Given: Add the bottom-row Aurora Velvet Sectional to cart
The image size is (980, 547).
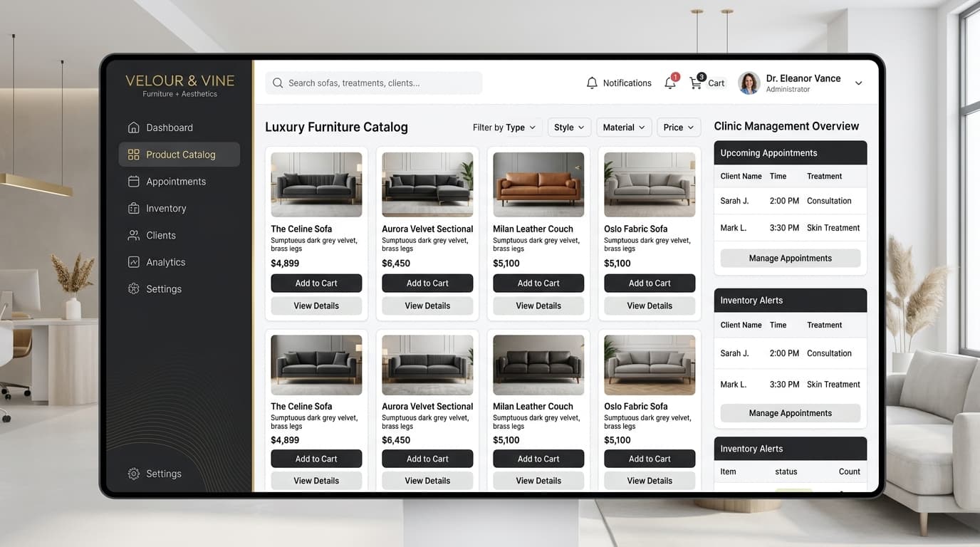Looking at the screenshot, I should click(x=427, y=459).
